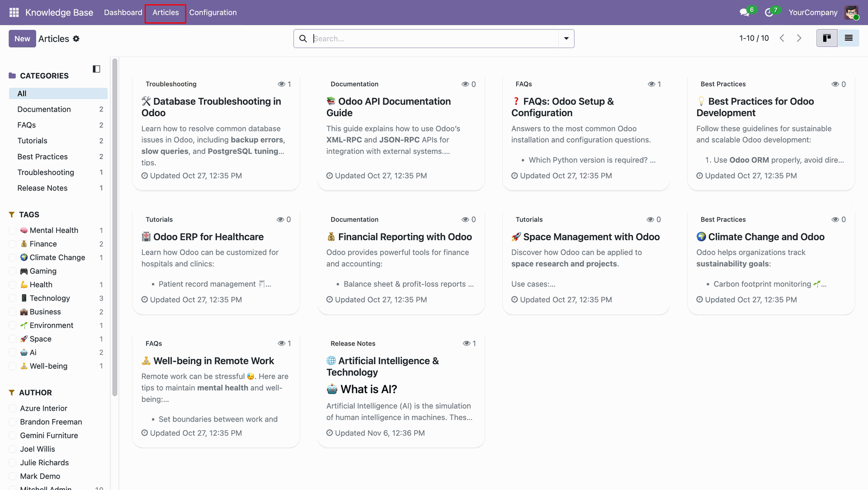The height and width of the screenshot is (490, 868).
Task: Open the Articles settings gear icon
Action: click(76, 39)
